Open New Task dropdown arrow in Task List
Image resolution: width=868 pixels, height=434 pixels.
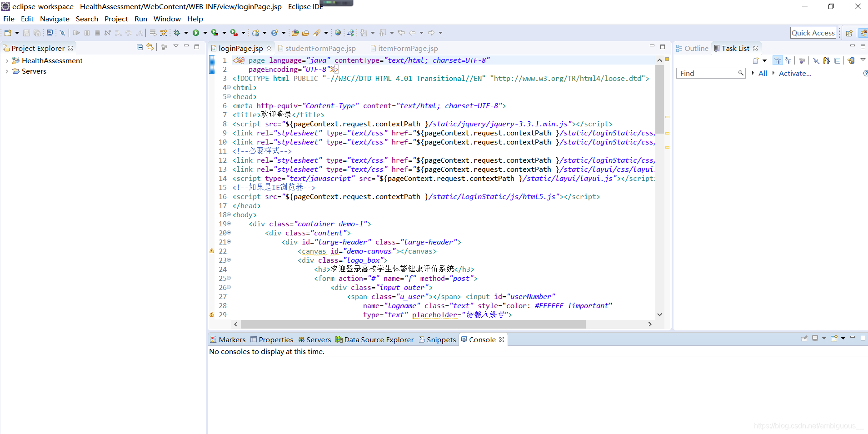764,60
